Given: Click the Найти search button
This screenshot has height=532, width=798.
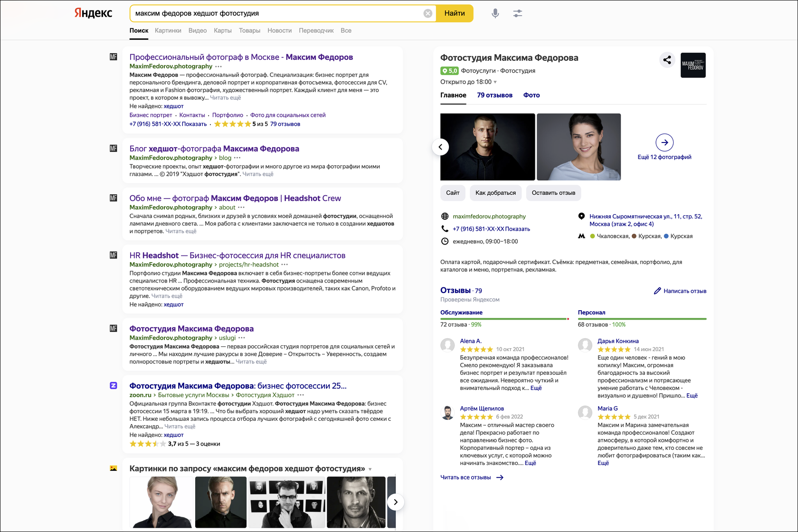Looking at the screenshot, I should coord(455,13).
